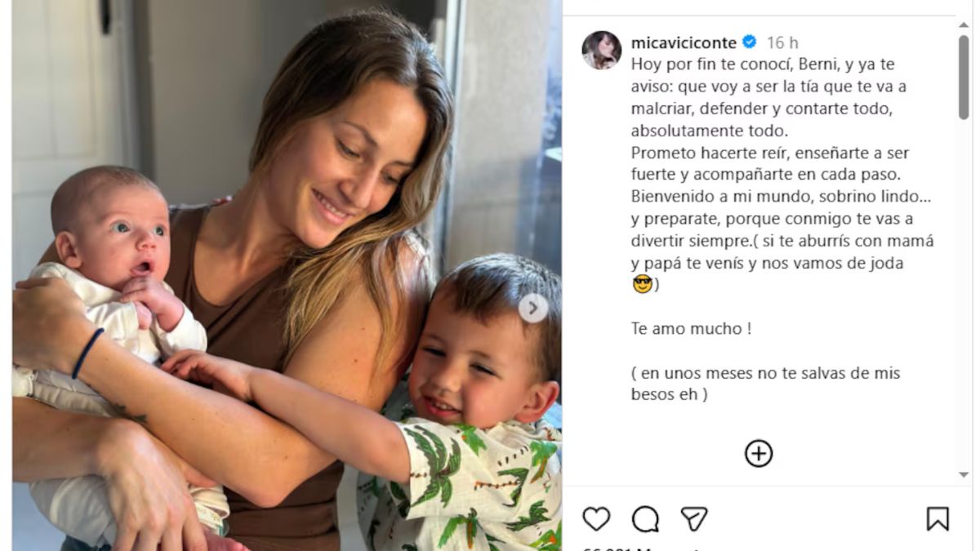The width and height of the screenshot is (980, 551).
Task: Open micaviciconte's profile picture
Action: point(602,51)
